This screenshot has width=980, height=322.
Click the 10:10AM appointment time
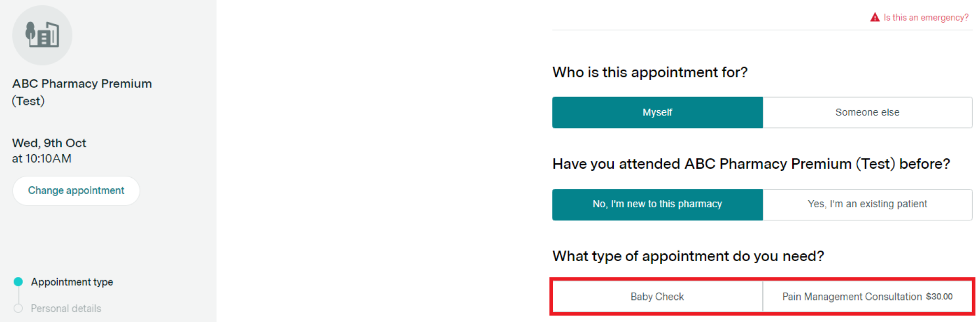pyautogui.click(x=48, y=158)
